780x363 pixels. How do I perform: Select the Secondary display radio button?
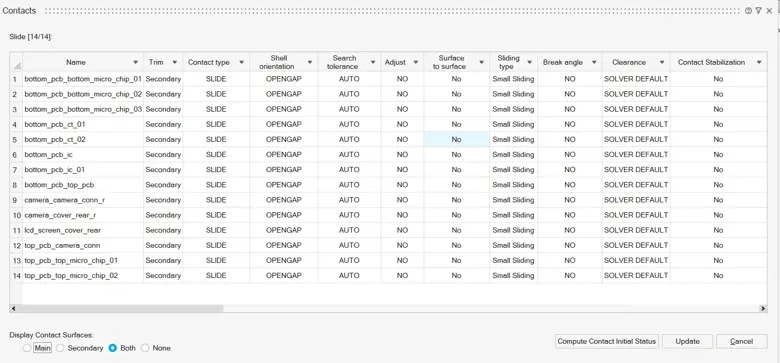pos(60,348)
